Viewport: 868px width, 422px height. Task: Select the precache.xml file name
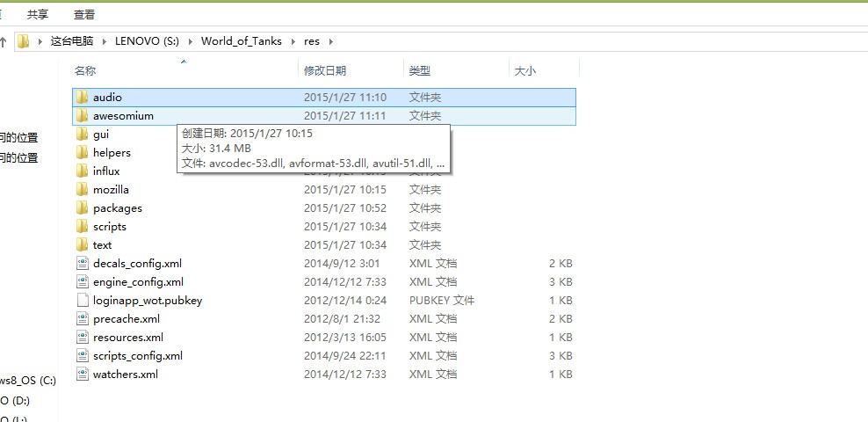[x=127, y=319]
